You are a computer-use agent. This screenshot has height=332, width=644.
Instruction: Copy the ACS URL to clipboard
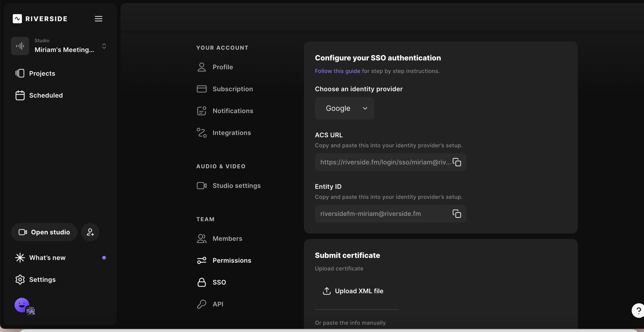pyautogui.click(x=456, y=162)
